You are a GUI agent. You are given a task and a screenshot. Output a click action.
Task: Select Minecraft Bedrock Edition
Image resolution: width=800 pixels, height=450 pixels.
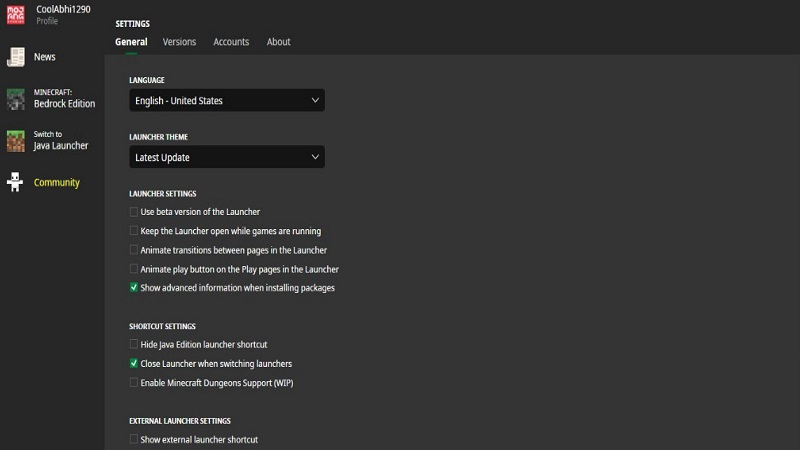(x=64, y=98)
